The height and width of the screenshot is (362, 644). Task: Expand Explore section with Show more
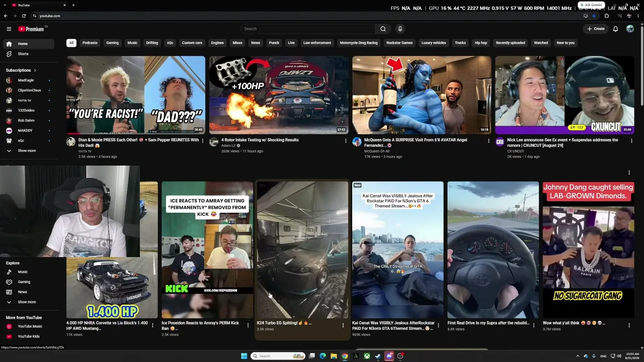coord(28,302)
